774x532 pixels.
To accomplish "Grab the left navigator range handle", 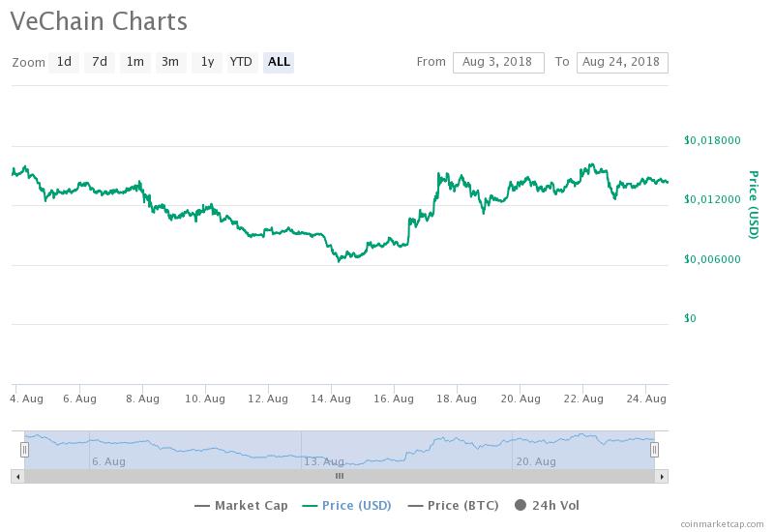I will (25, 450).
